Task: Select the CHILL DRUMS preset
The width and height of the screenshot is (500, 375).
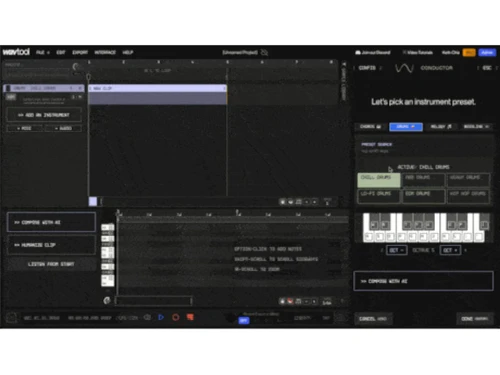Action: coord(379,180)
